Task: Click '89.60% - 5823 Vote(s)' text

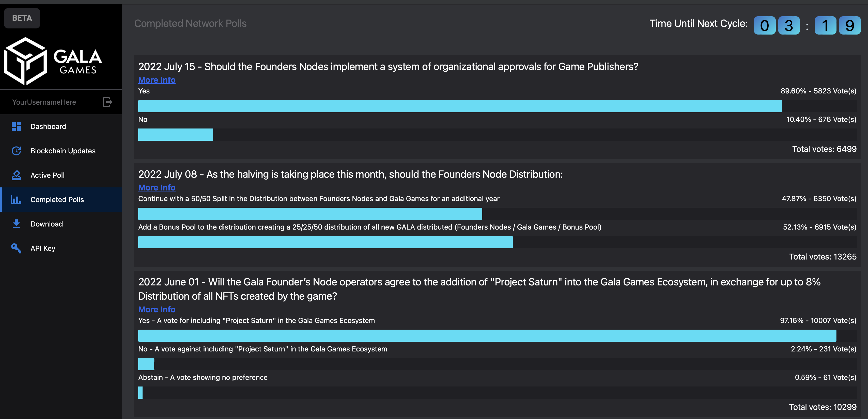Action: click(x=818, y=91)
